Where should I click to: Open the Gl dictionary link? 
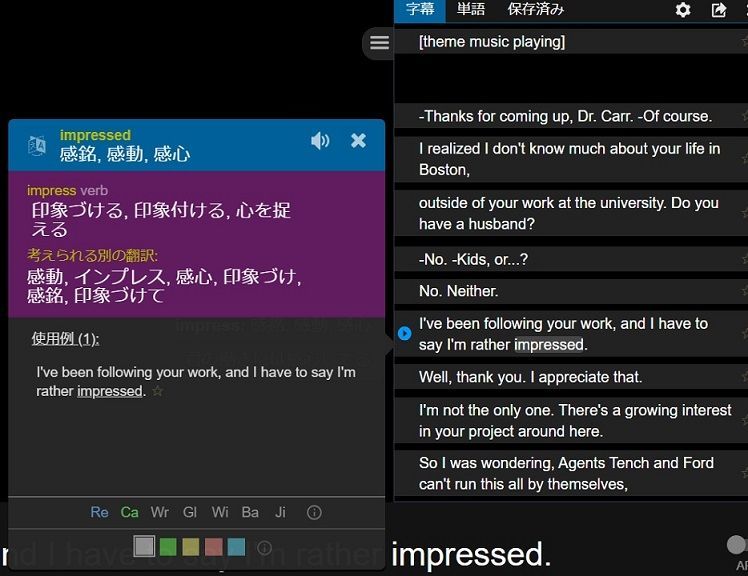(190, 512)
